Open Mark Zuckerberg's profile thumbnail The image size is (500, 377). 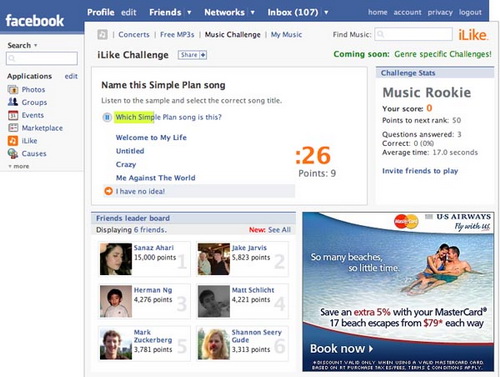coord(116,344)
